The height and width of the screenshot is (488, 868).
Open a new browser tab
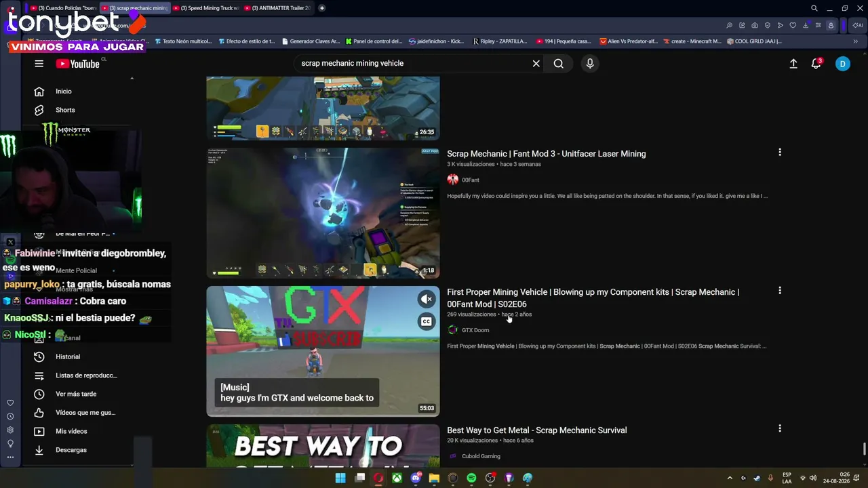(322, 8)
